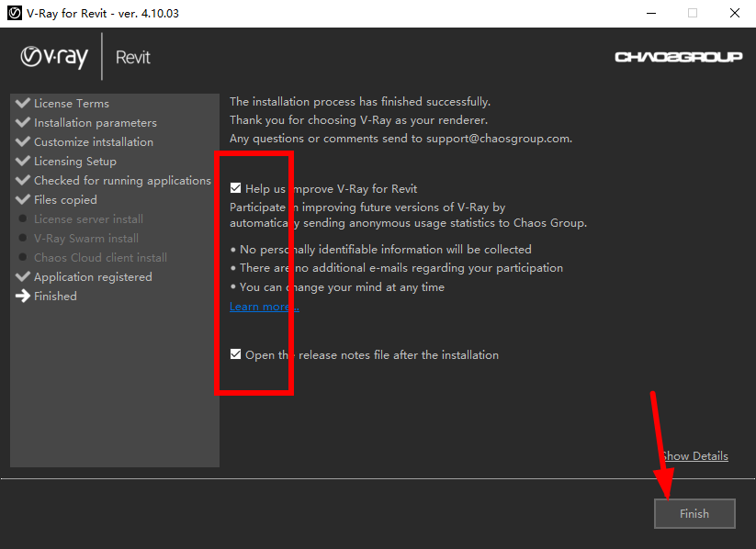Viewport: 756px width, 549px height.
Task: Click the Finish button
Action: pyautogui.click(x=694, y=513)
